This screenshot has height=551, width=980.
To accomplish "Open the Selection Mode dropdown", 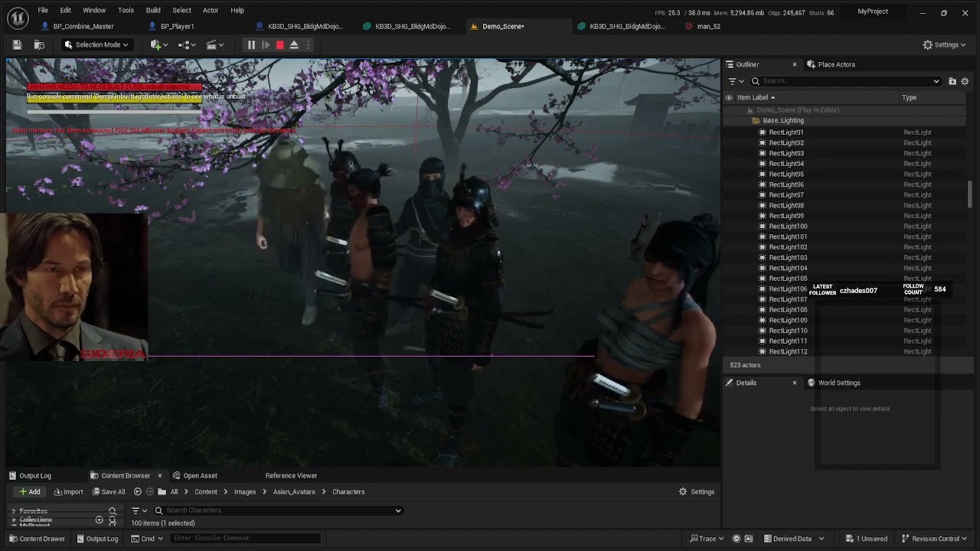I will point(96,44).
